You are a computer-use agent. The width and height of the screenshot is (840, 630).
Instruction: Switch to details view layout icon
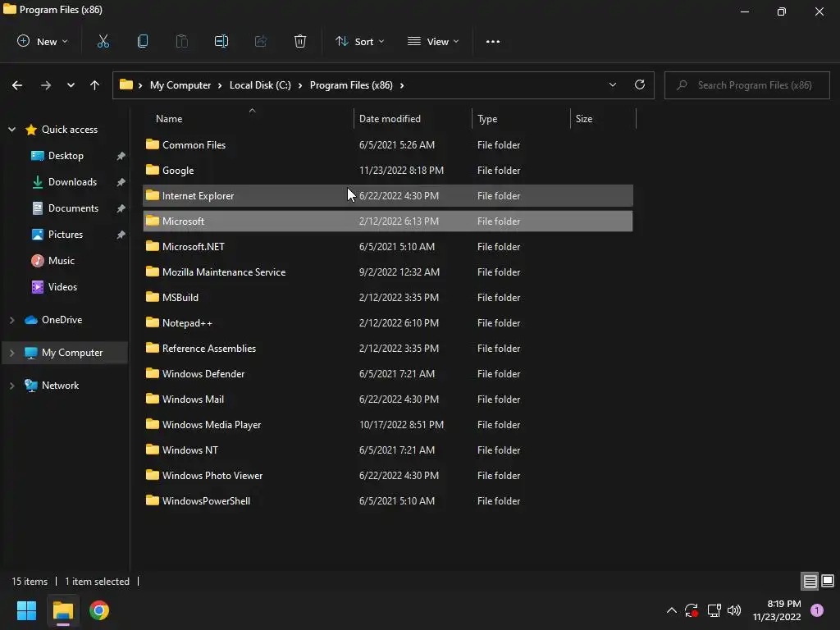[x=810, y=581]
